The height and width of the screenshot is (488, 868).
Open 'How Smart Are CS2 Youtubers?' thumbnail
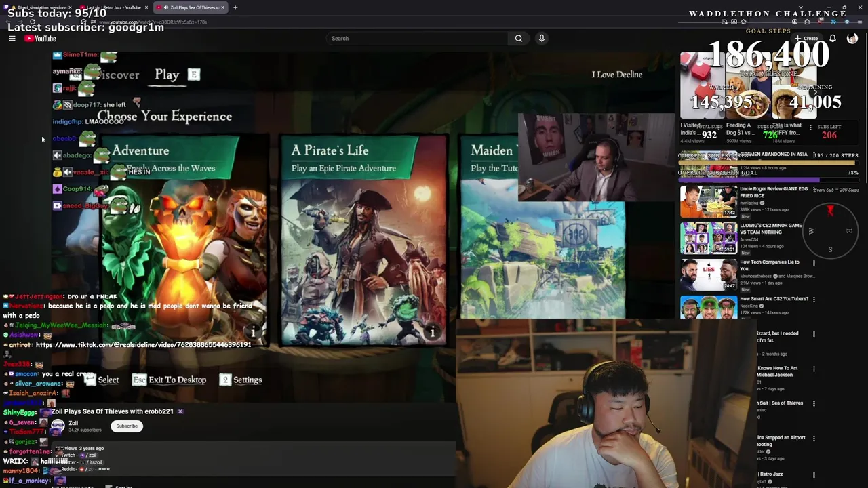click(x=709, y=307)
